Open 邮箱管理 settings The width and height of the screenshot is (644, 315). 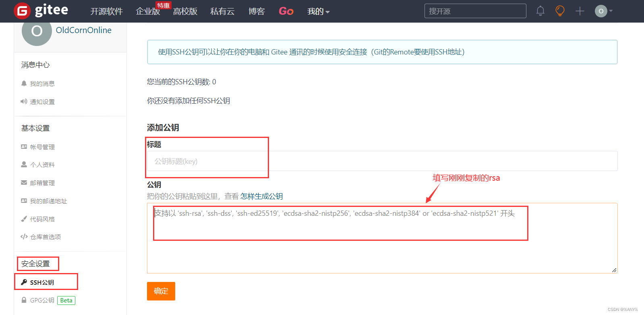pos(42,183)
